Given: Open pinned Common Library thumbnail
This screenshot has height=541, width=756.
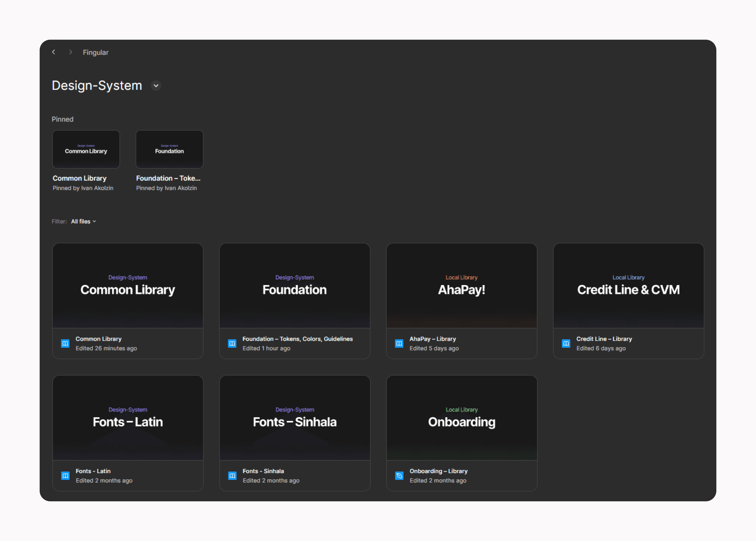Looking at the screenshot, I should coord(86,149).
